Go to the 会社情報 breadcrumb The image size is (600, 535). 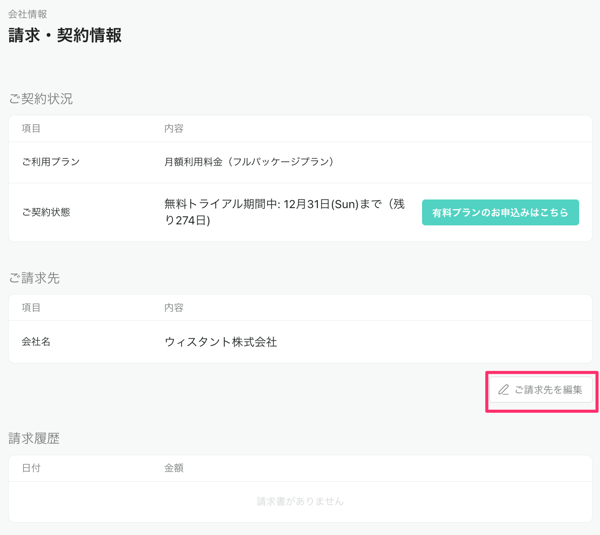28,14
